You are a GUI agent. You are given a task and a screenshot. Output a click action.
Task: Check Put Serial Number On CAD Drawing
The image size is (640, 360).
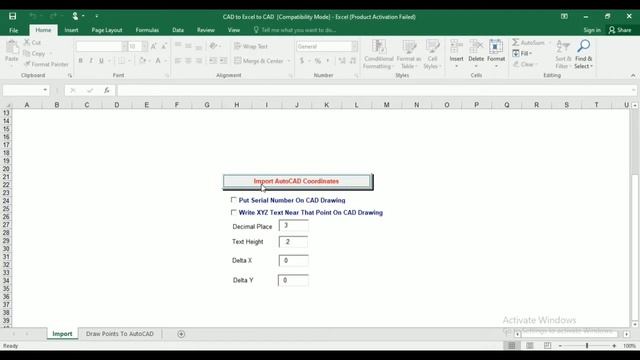(x=233, y=200)
